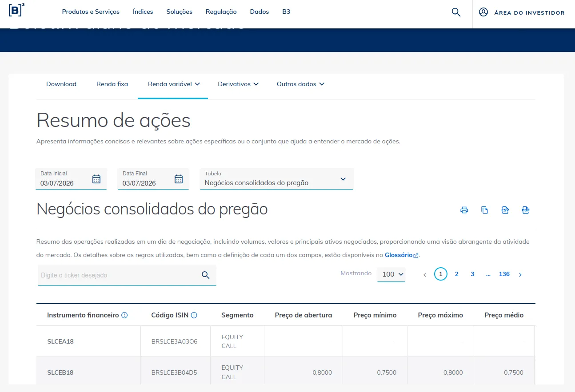Image resolution: width=575 pixels, height=392 pixels.
Task: Open the Índices menu
Action: click(x=143, y=12)
